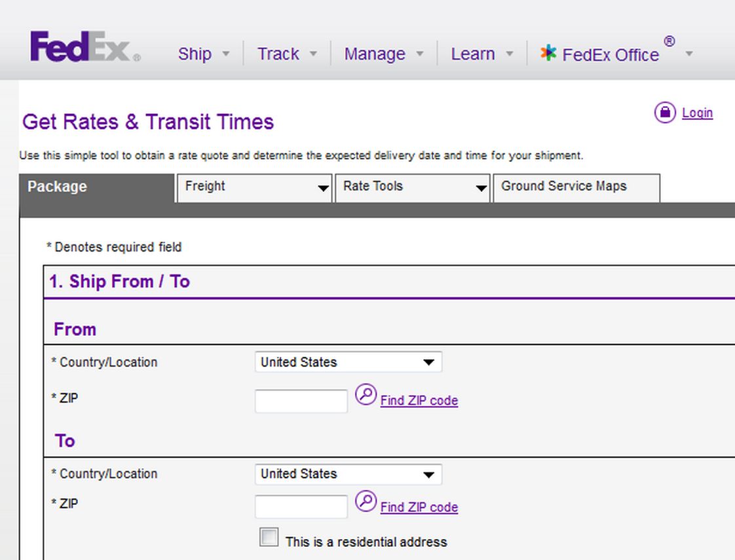
Task: Click the FedEx logo
Action: [85, 47]
